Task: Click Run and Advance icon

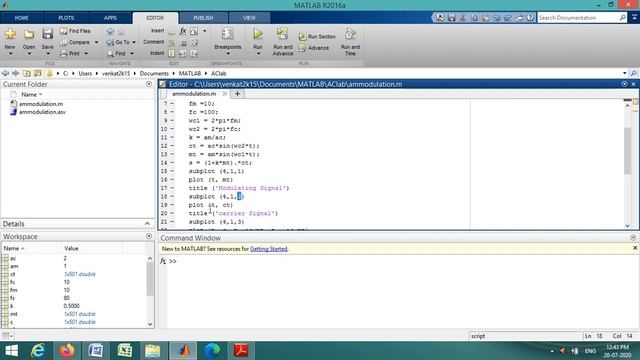Action: pos(282,34)
